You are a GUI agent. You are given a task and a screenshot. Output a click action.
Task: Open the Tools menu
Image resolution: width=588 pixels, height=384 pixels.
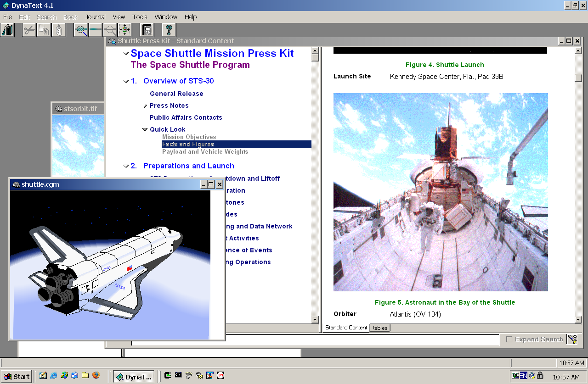tap(140, 17)
